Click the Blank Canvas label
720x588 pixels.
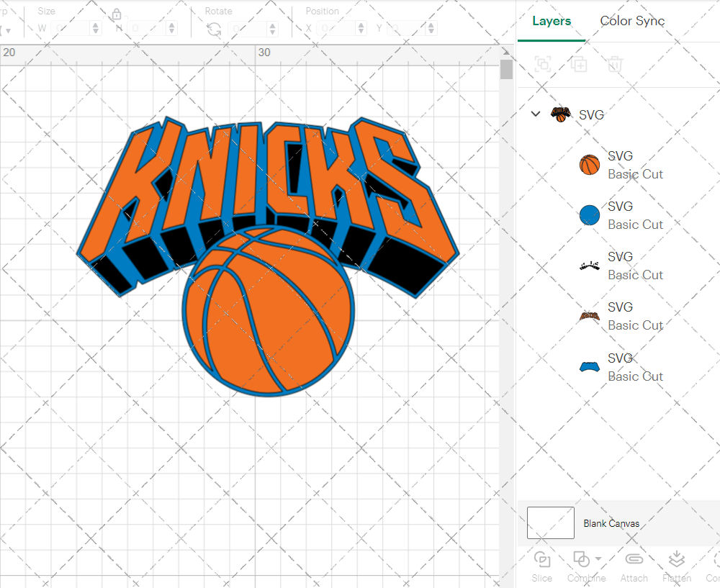(611, 523)
